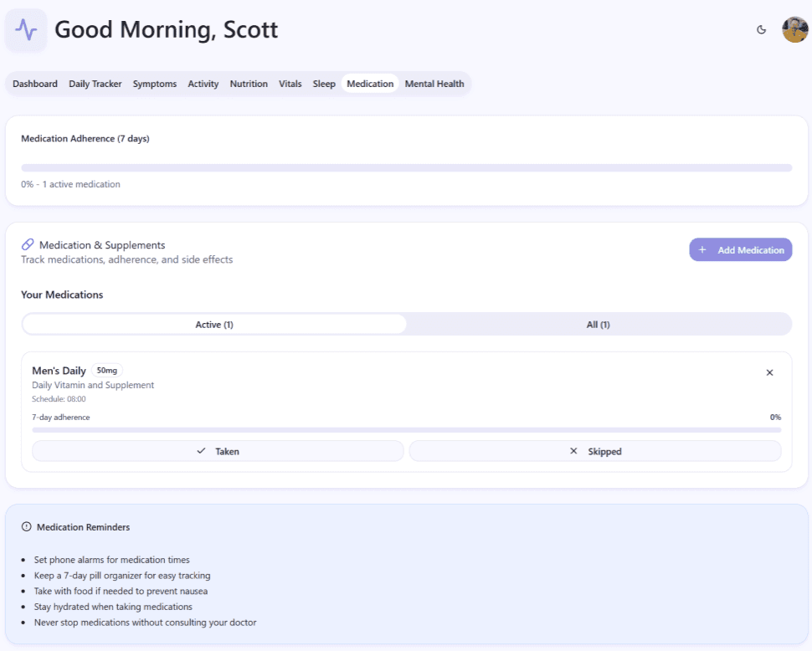Open Scott's profile avatar
This screenshot has width=812, height=651.
click(x=795, y=29)
